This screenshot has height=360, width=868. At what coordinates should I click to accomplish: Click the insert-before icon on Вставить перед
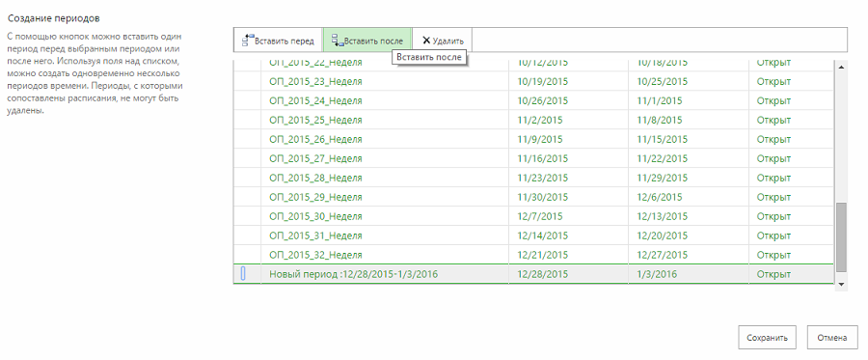click(248, 41)
